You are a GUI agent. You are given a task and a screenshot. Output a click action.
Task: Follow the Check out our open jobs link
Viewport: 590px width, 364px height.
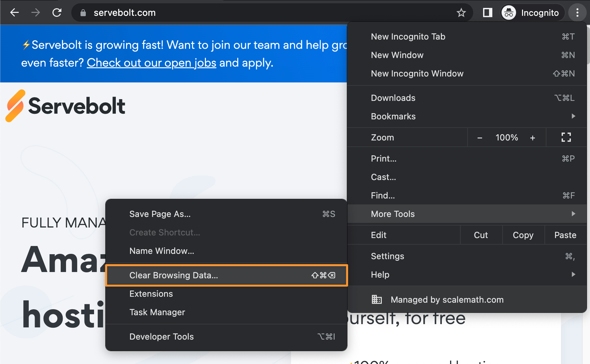pos(151,63)
